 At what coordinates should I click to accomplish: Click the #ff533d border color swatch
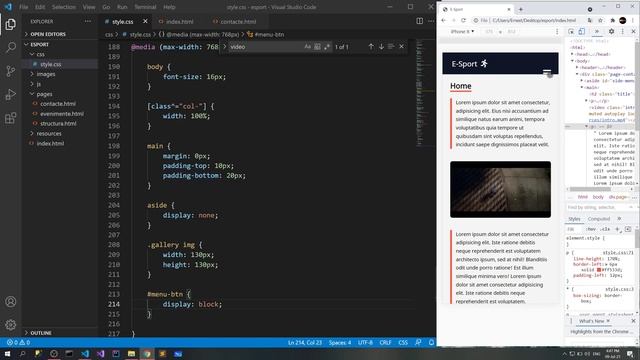click(x=599, y=270)
